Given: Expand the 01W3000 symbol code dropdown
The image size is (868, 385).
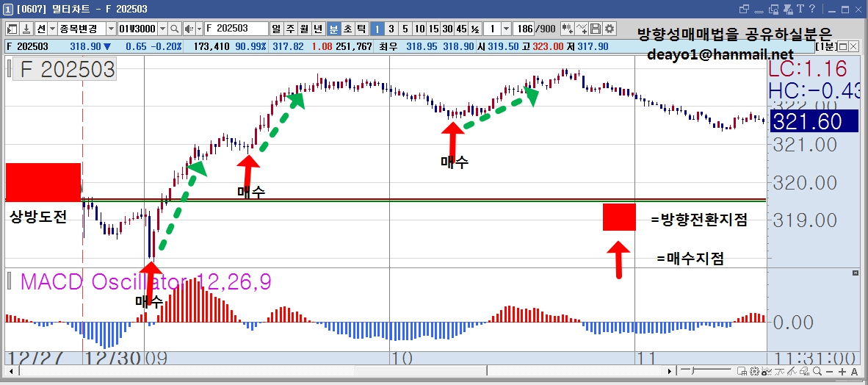Looking at the screenshot, I should [163, 29].
